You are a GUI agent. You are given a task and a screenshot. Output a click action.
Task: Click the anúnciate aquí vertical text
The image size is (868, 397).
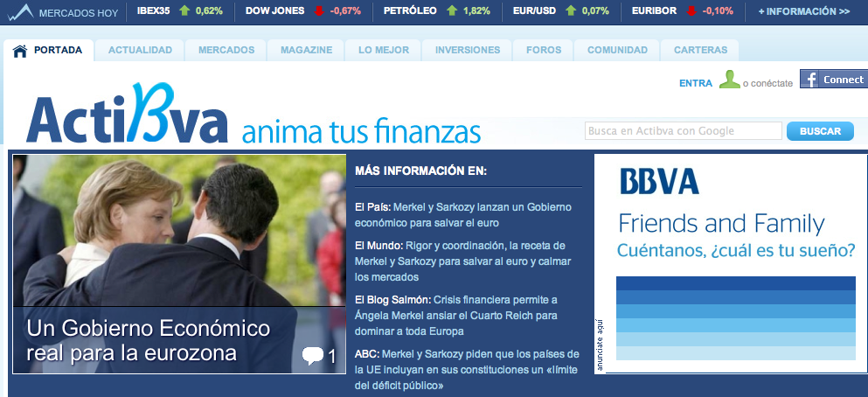click(x=601, y=345)
